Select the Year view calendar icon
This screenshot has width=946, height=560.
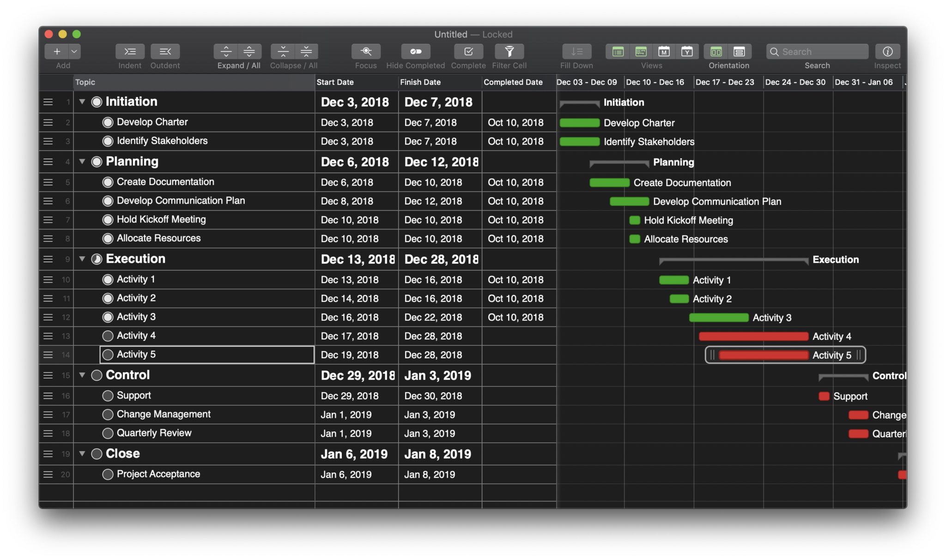[687, 51]
